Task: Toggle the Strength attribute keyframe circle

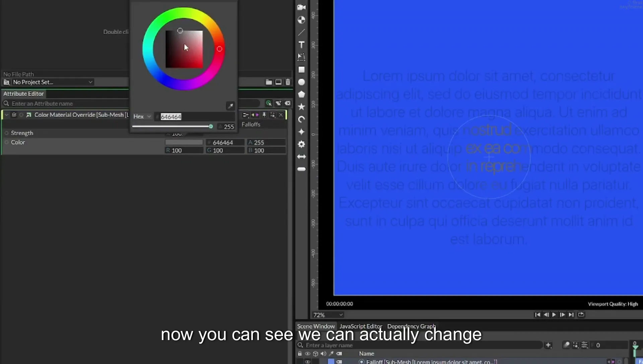Action: click(6, 133)
